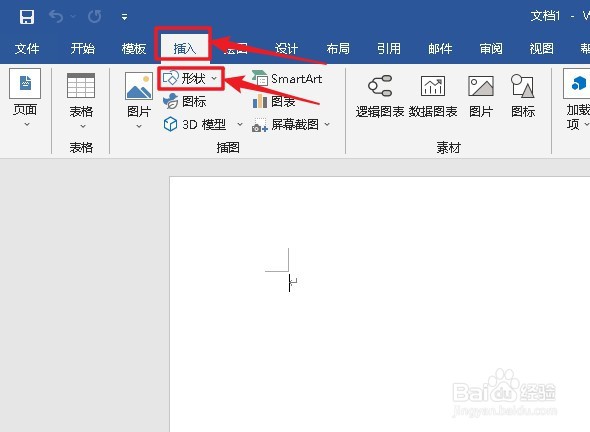The height and width of the screenshot is (432, 590).
Task: Insert a 图表 bar chart
Action: tap(274, 101)
